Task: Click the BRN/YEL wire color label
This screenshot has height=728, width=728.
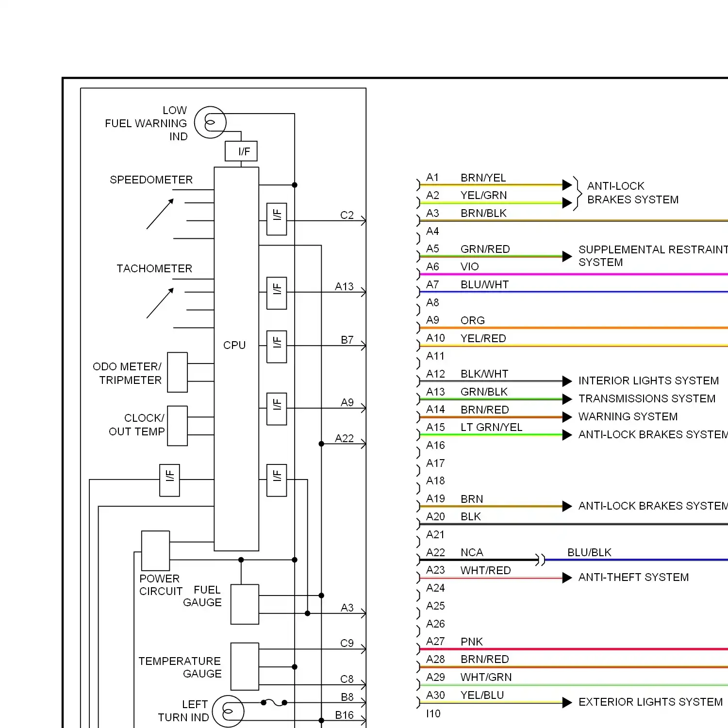Action: coord(483,178)
